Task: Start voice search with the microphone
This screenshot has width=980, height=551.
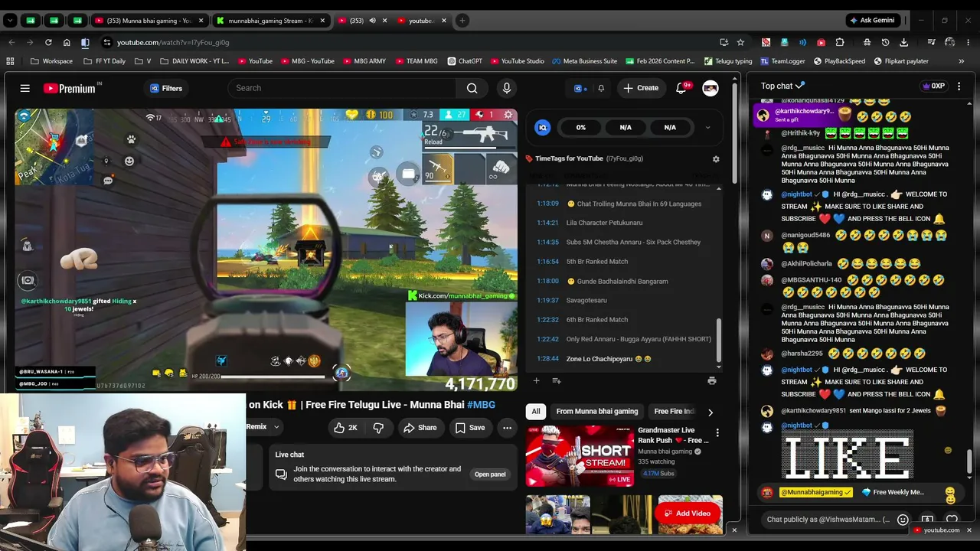Action: click(x=506, y=88)
